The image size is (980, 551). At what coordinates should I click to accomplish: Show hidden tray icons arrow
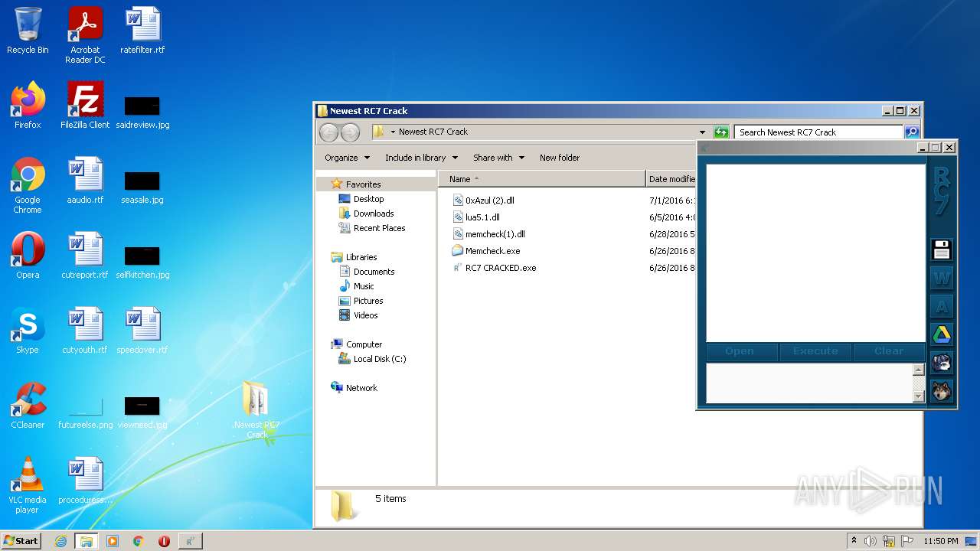coord(854,540)
